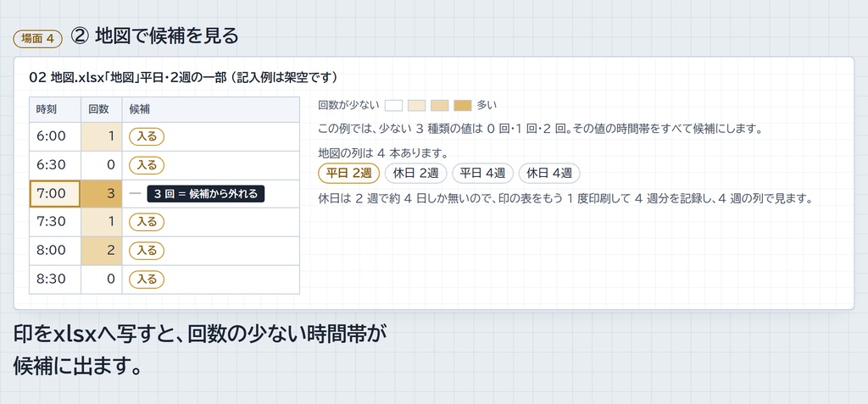Click the sentence starting 休日は 2 週で

click(565, 198)
